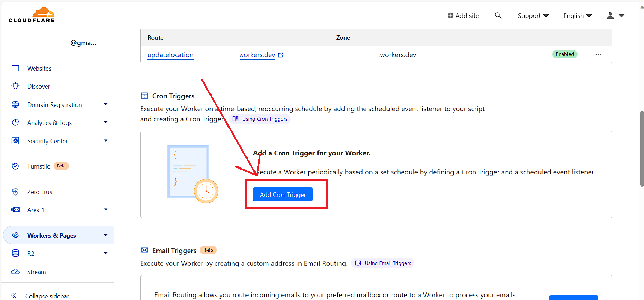
Task: Open the Support dropdown
Action: 533,16
